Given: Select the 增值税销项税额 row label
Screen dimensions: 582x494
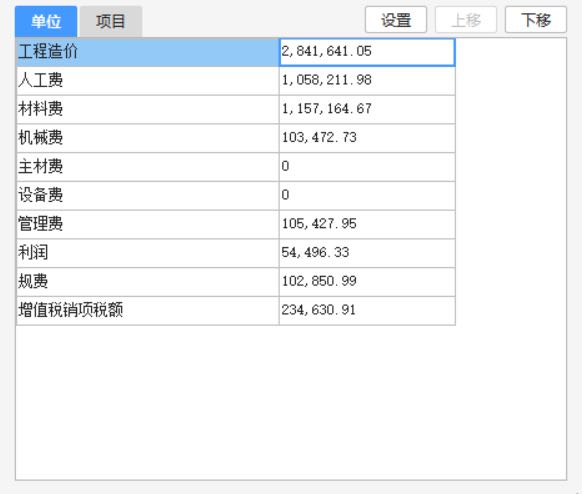Looking at the screenshot, I should (x=147, y=311).
